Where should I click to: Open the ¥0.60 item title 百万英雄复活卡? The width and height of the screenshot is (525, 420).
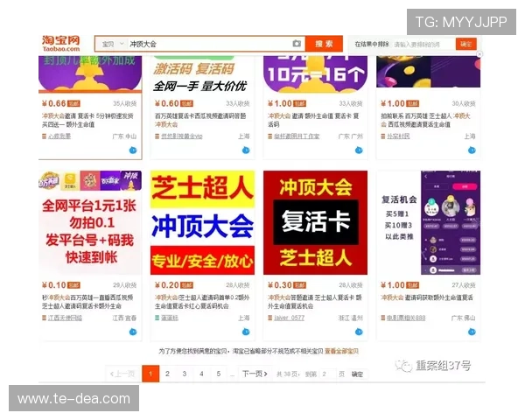click(200, 120)
